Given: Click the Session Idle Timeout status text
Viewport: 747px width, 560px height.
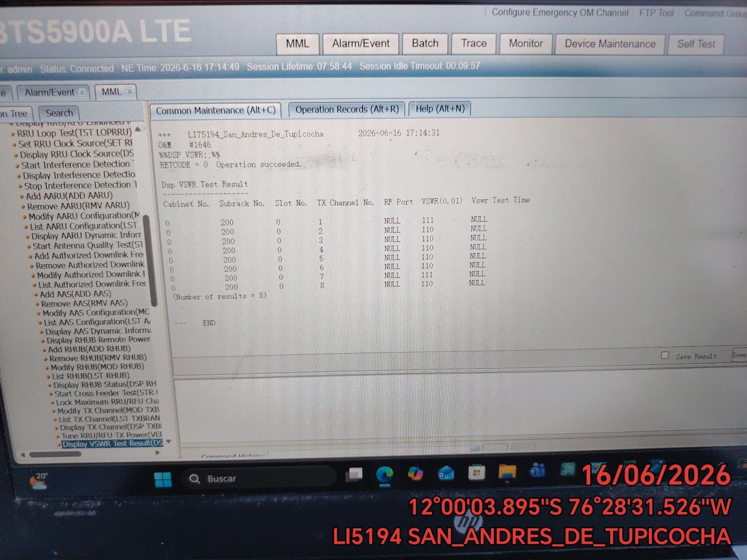Looking at the screenshot, I should 420,66.
